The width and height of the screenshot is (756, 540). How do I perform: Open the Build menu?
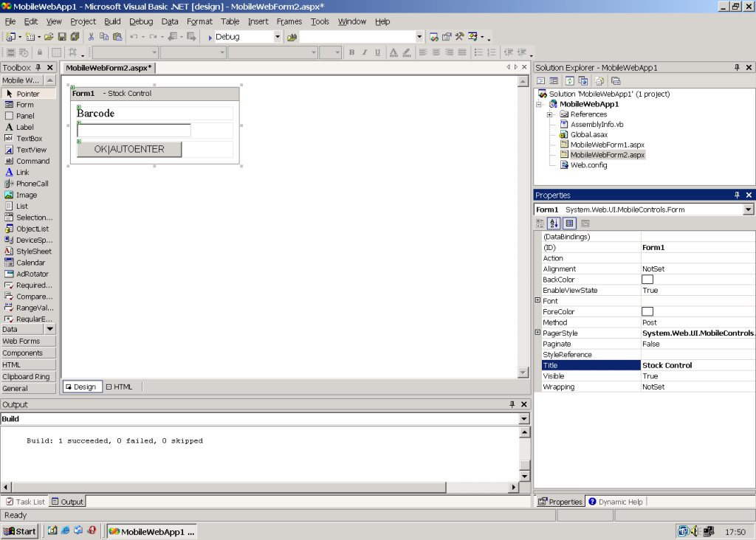112,21
